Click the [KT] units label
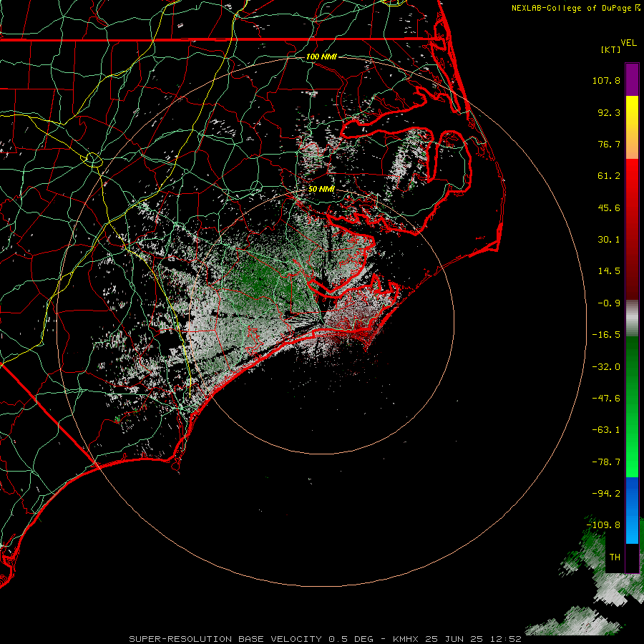The image size is (644, 644). [610, 49]
